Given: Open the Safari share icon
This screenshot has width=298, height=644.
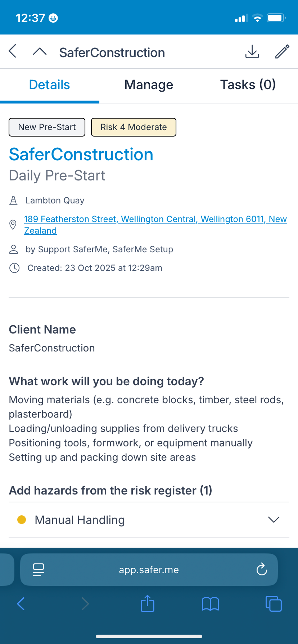Looking at the screenshot, I should [x=147, y=604].
